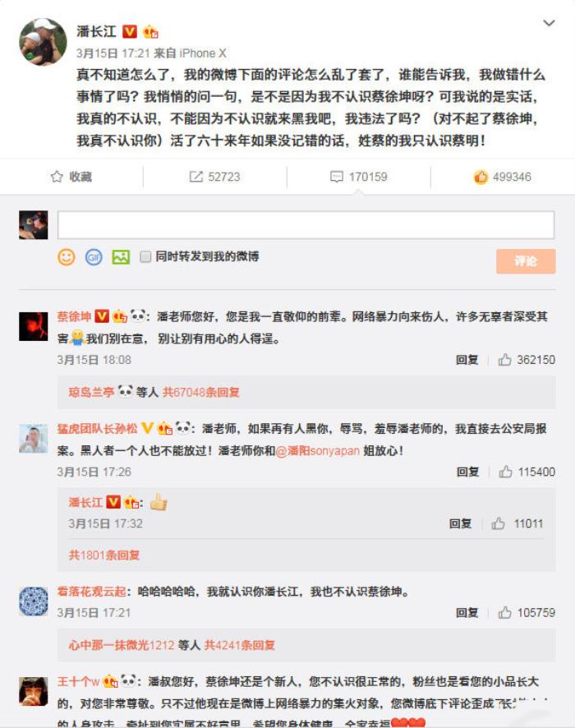Submit using the 评论 button

[x=526, y=261]
